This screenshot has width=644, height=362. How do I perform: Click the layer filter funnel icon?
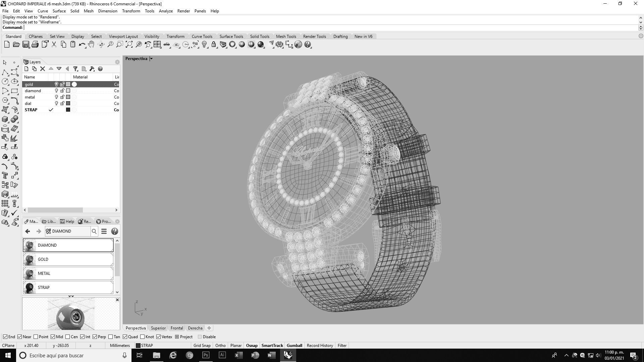pyautogui.click(x=75, y=69)
